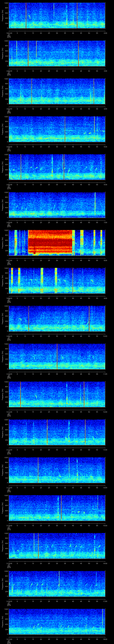
Task: Click red marker near 42 s in 3:01:00 panel
Action: pos(77,16)
